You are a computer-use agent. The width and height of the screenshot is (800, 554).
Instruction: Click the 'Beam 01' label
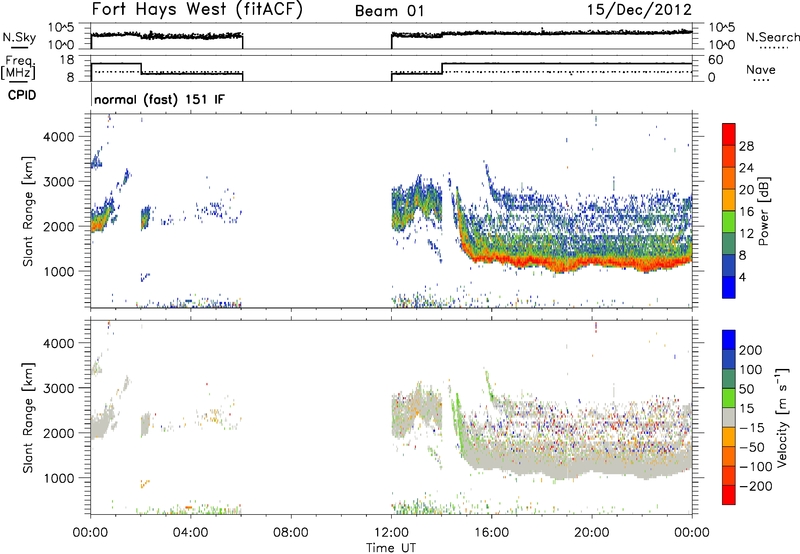click(390, 11)
